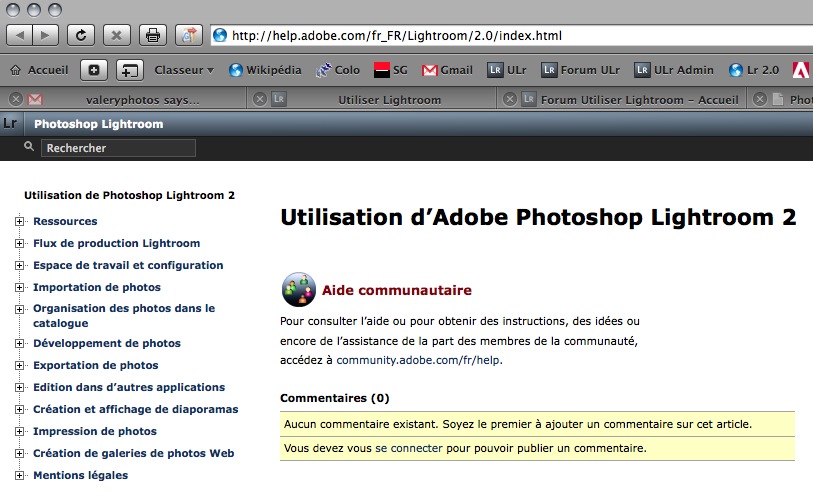The width and height of the screenshot is (813, 500).
Task: Open the Aide communautaire heading link
Action: (397, 290)
